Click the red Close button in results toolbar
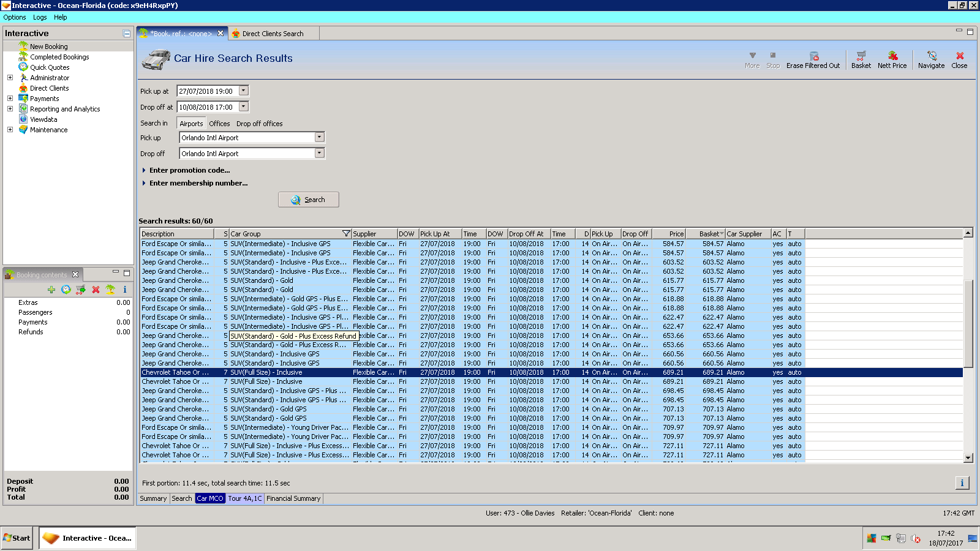 click(x=959, y=56)
